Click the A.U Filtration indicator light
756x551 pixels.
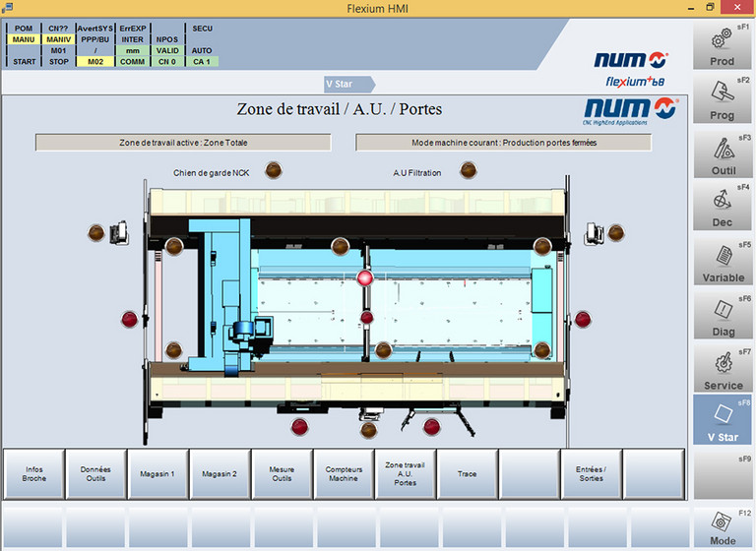(470, 171)
